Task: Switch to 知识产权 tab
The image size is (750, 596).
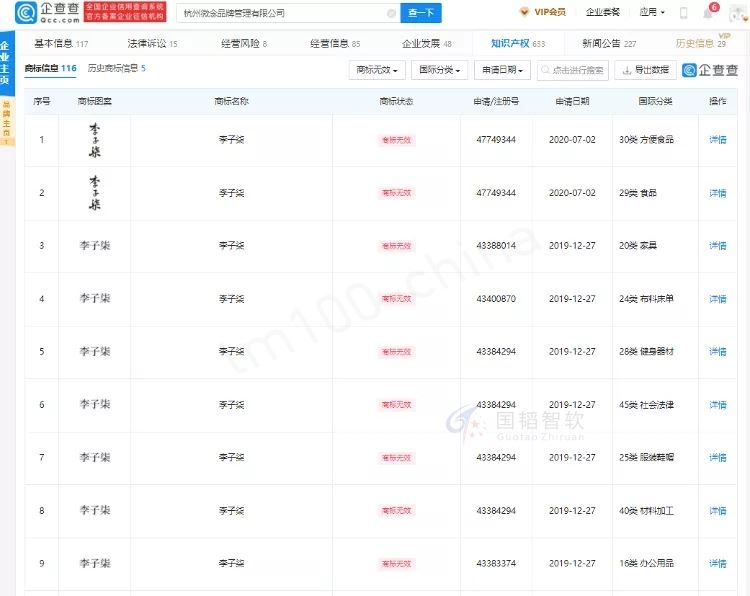Action: pos(518,44)
